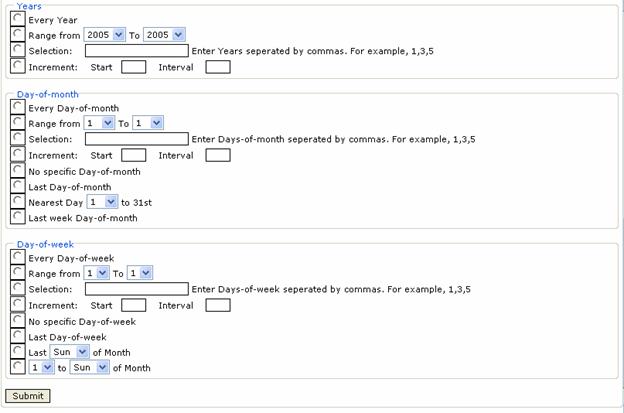Select the Every Year radio button
Screen dimensions: 624x413
pos(18,19)
